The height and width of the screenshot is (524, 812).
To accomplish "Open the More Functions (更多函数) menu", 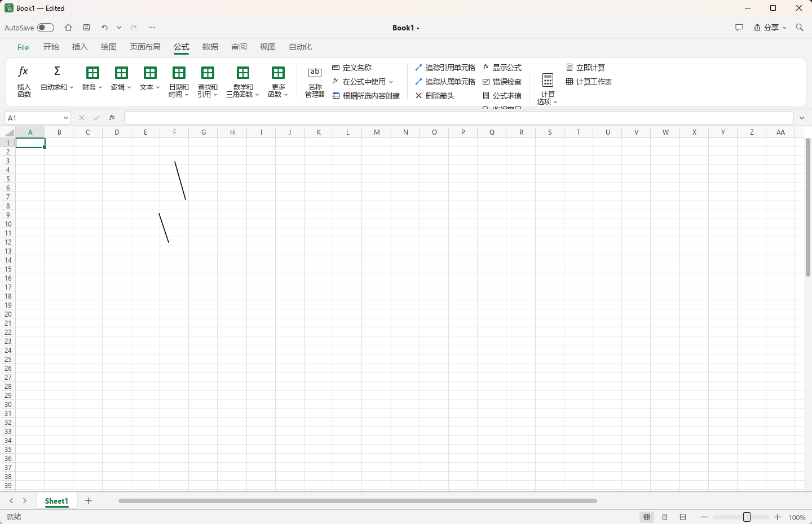I will click(x=278, y=82).
